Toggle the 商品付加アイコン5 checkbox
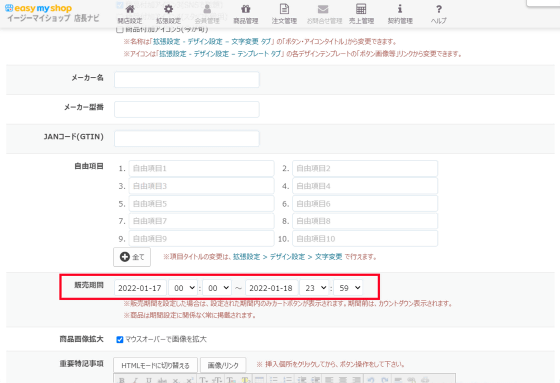The height and width of the screenshot is (383, 560). [x=120, y=29]
